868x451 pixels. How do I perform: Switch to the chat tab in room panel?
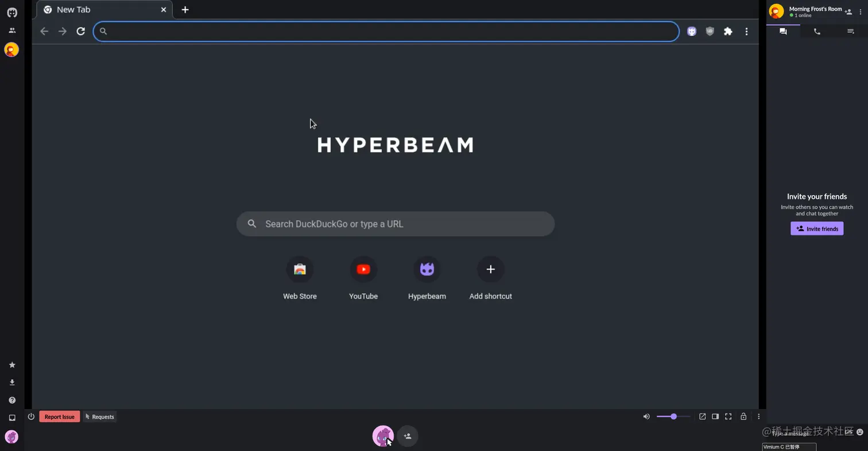click(x=783, y=32)
